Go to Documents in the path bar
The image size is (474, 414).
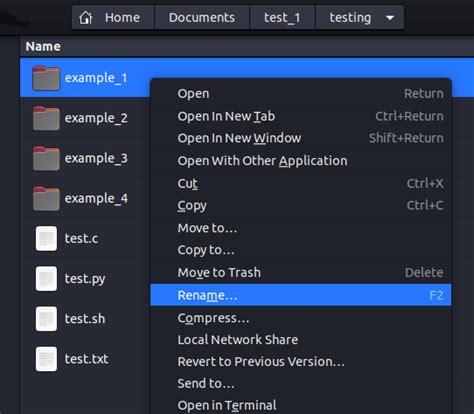pos(202,17)
